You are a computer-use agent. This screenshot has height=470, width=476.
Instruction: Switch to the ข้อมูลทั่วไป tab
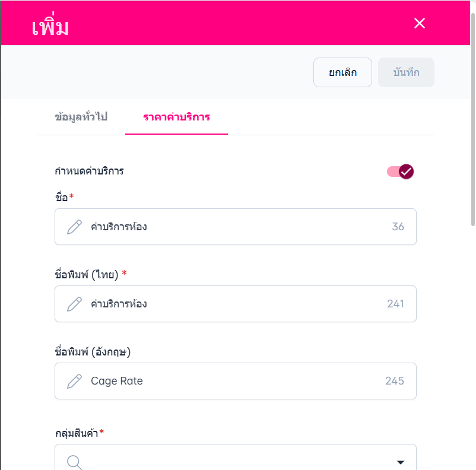point(81,117)
